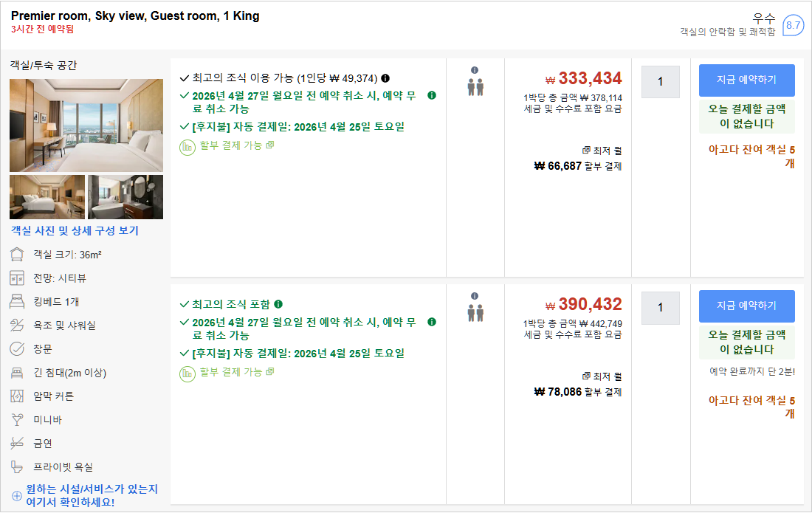This screenshot has height=513, width=812.
Task: Click green info icon next to first cancellation policy
Action: (432, 95)
